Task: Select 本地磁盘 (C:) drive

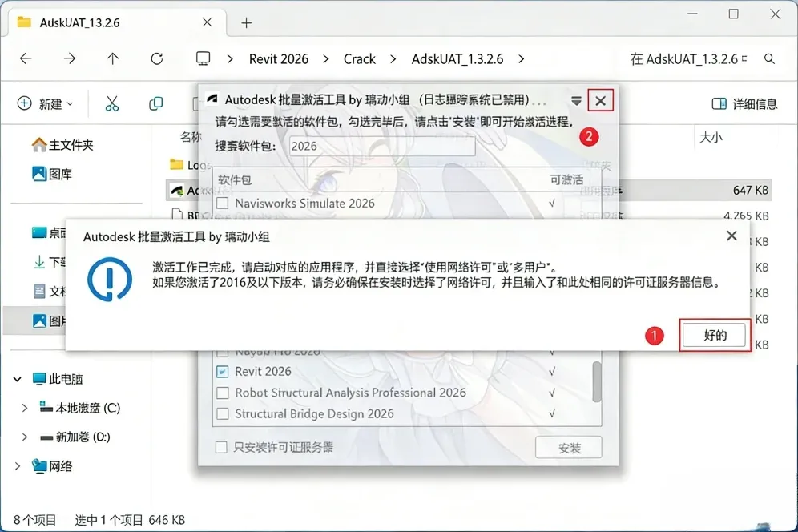Action: 80,408
